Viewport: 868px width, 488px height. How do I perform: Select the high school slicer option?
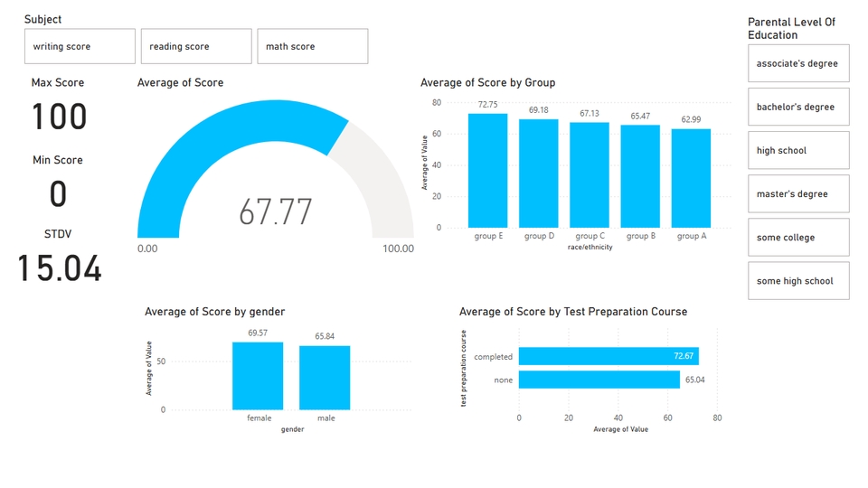[798, 150]
